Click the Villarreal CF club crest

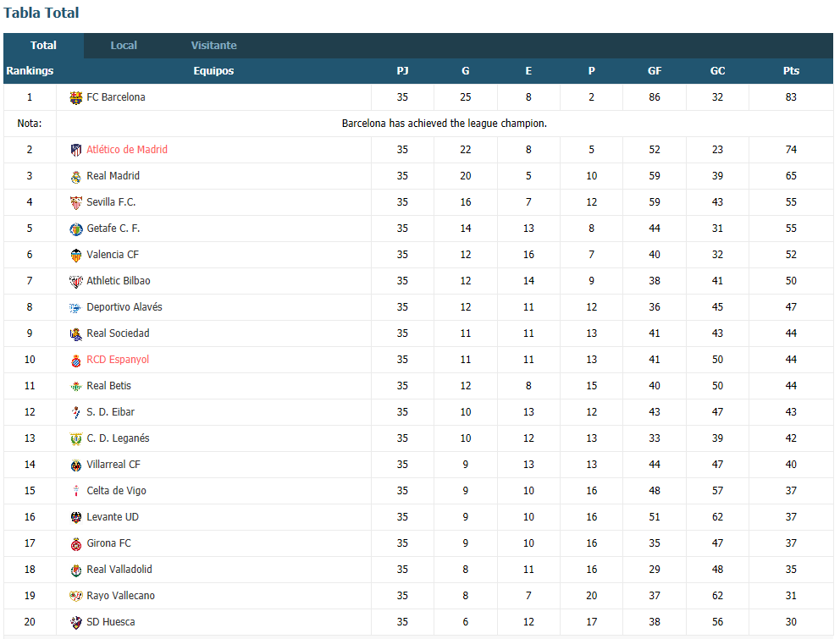76,465
